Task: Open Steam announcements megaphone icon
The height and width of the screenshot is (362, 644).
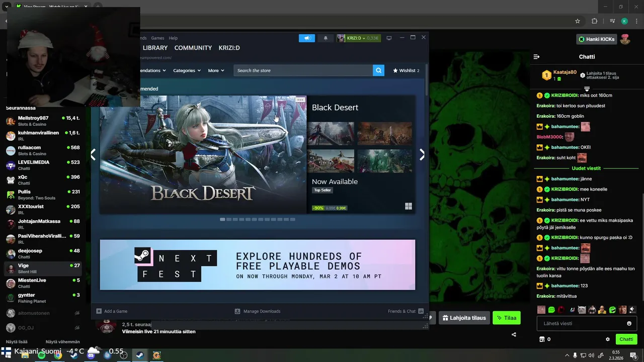Action: [307, 38]
